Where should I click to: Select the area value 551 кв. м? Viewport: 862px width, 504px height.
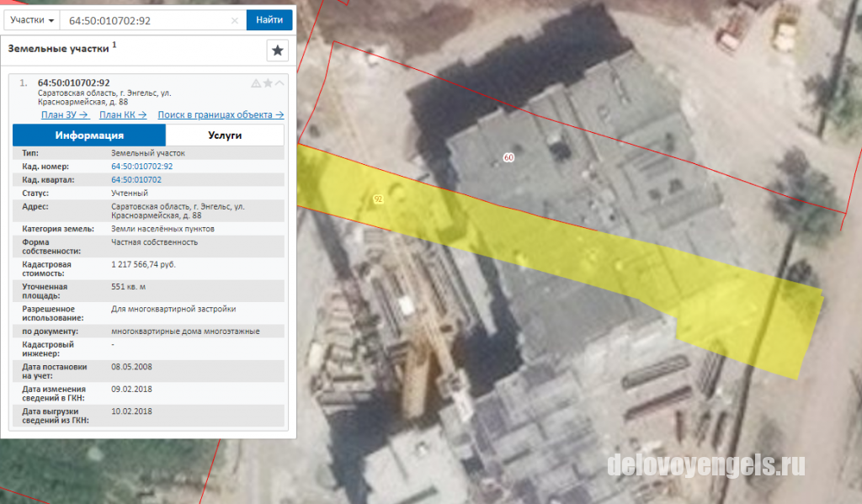click(128, 287)
